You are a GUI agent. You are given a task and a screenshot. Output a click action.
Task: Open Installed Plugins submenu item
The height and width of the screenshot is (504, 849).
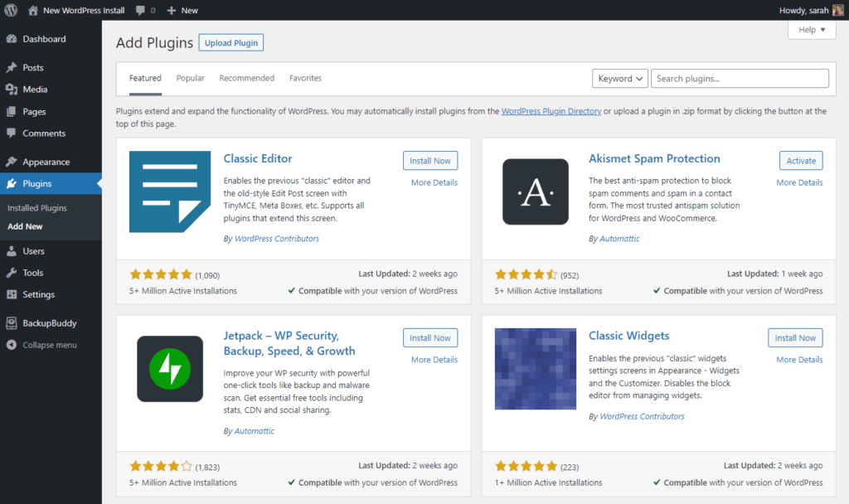tap(37, 208)
